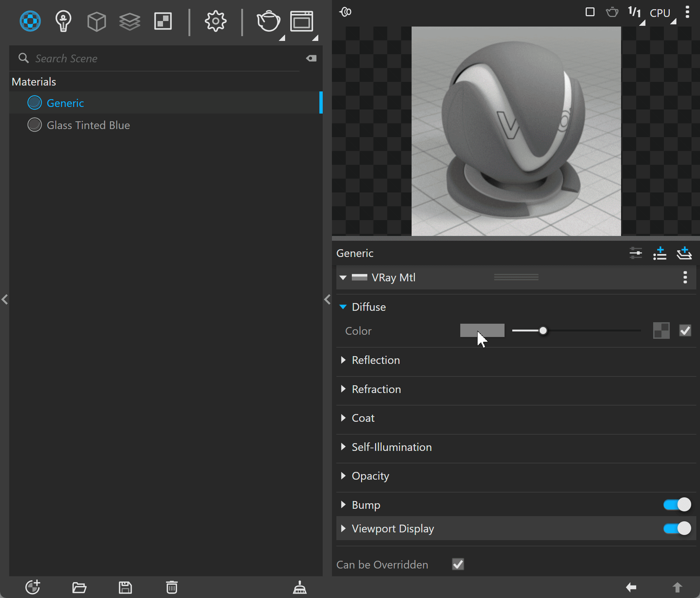The image size is (700, 598).
Task: Collapse the asset list with far-left chevron
Action: 5,299
